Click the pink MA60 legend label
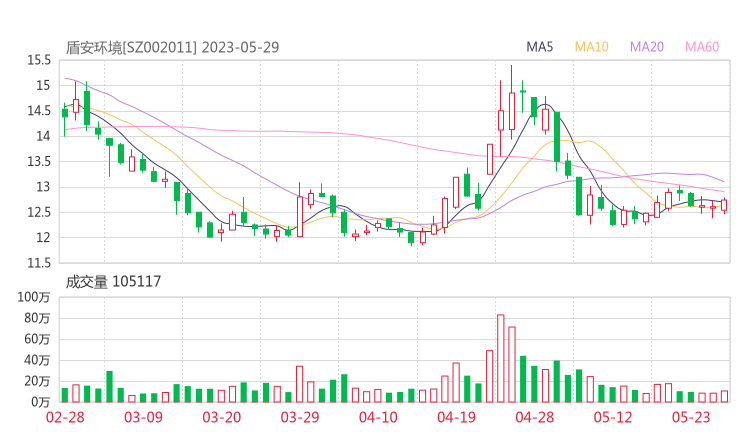The height and width of the screenshot is (440, 740). click(702, 47)
